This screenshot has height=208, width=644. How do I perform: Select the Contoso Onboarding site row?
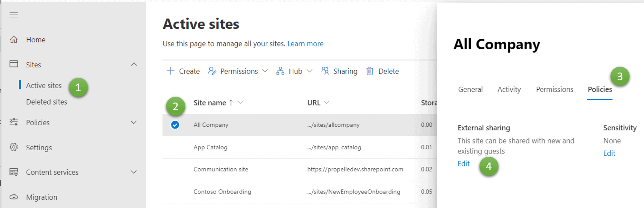point(299,192)
